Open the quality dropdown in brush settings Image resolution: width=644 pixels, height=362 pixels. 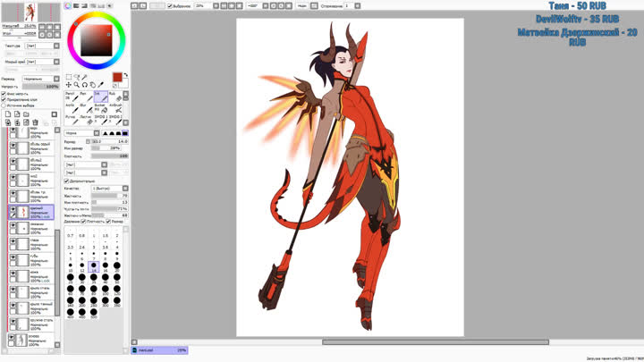point(110,189)
